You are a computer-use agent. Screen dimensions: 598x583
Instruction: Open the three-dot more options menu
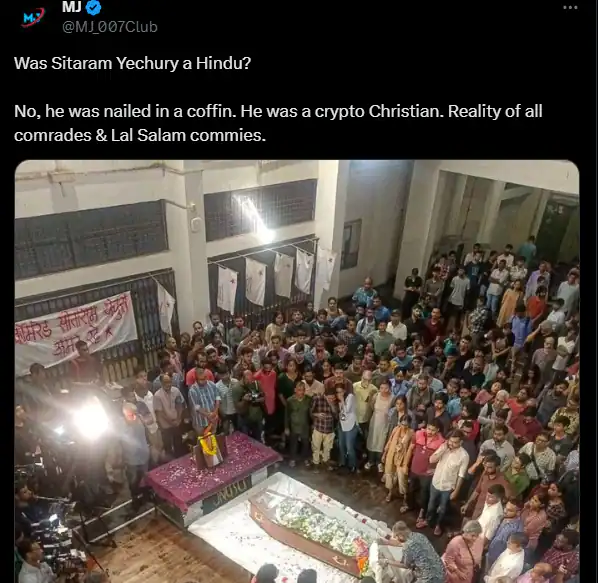point(570,8)
